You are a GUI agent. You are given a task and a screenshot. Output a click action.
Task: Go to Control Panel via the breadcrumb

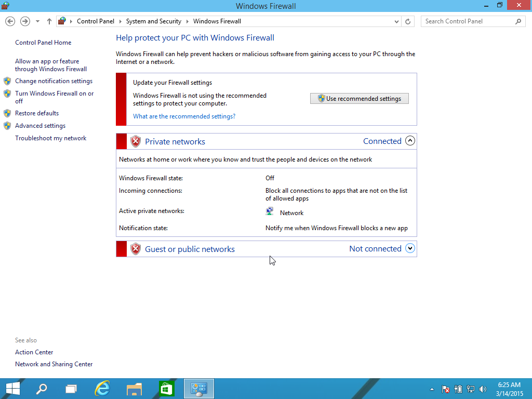pos(96,21)
